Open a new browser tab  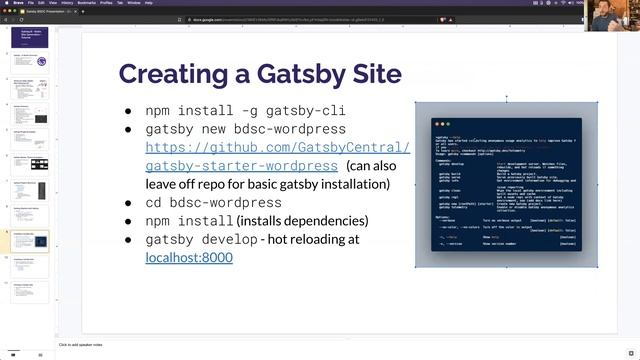coord(83,11)
